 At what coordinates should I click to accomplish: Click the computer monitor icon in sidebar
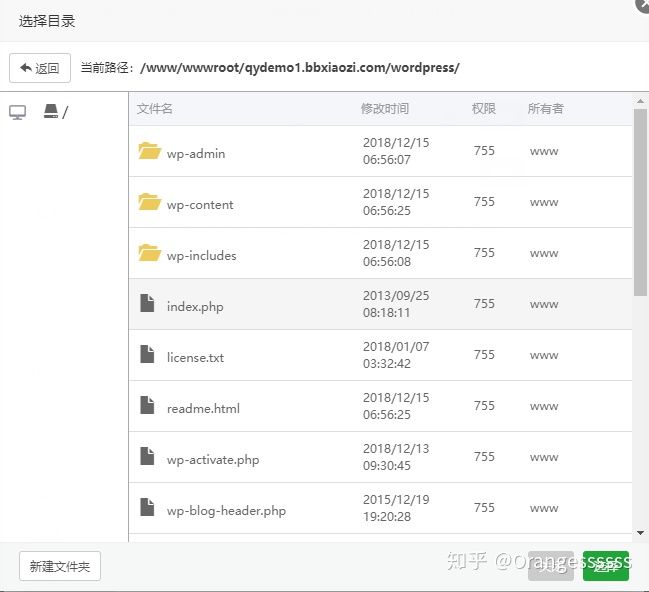tap(17, 112)
